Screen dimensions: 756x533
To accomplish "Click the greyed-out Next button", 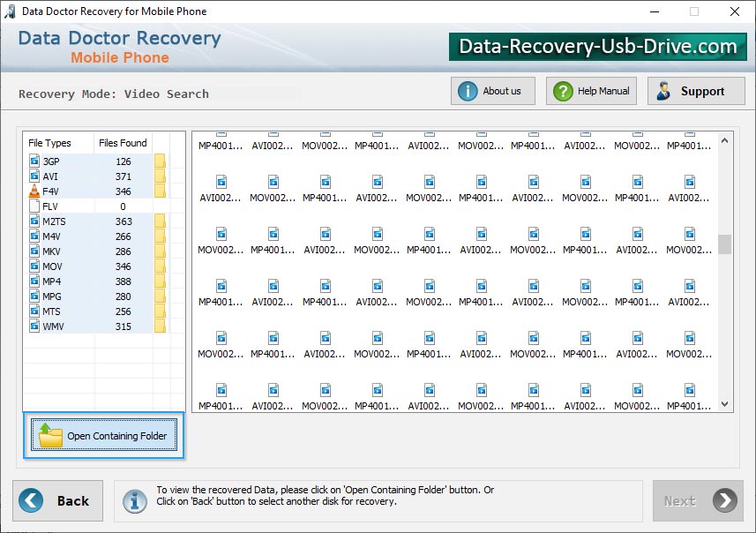I will pyautogui.click(x=698, y=500).
